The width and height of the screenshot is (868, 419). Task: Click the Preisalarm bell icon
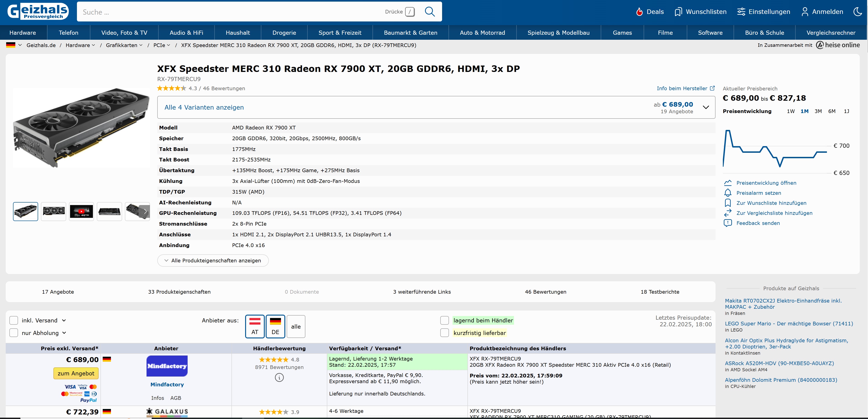click(728, 193)
